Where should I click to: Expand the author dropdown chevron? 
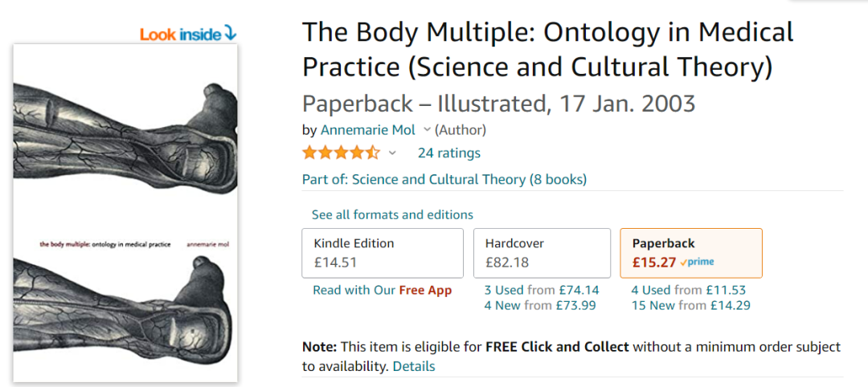tap(427, 129)
